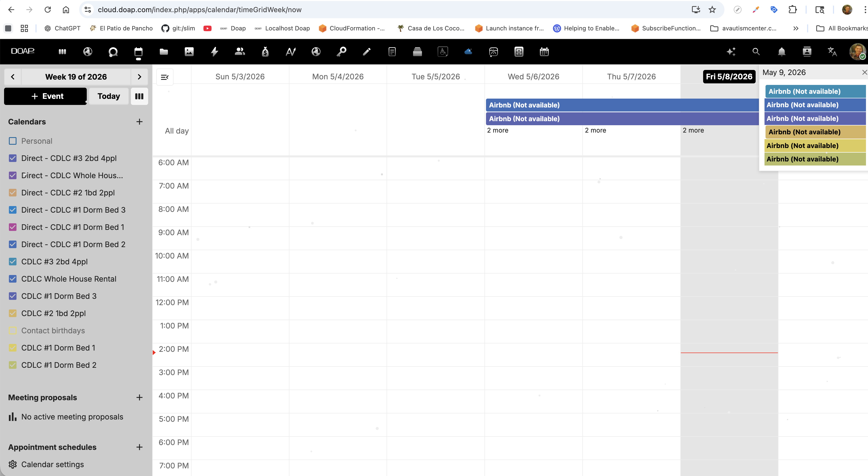Collapse the sidebar with navigation toggle icon
868x476 pixels.
point(165,77)
